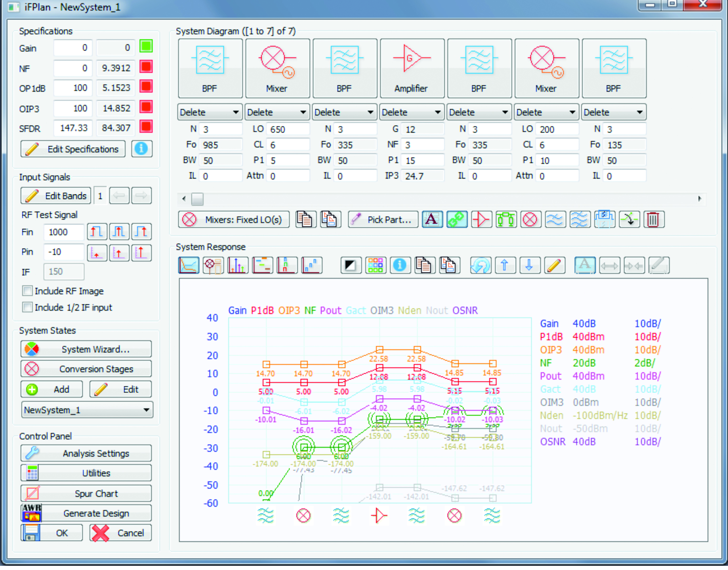Enable Include 1/2 IF input checkbox

[27, 307]
